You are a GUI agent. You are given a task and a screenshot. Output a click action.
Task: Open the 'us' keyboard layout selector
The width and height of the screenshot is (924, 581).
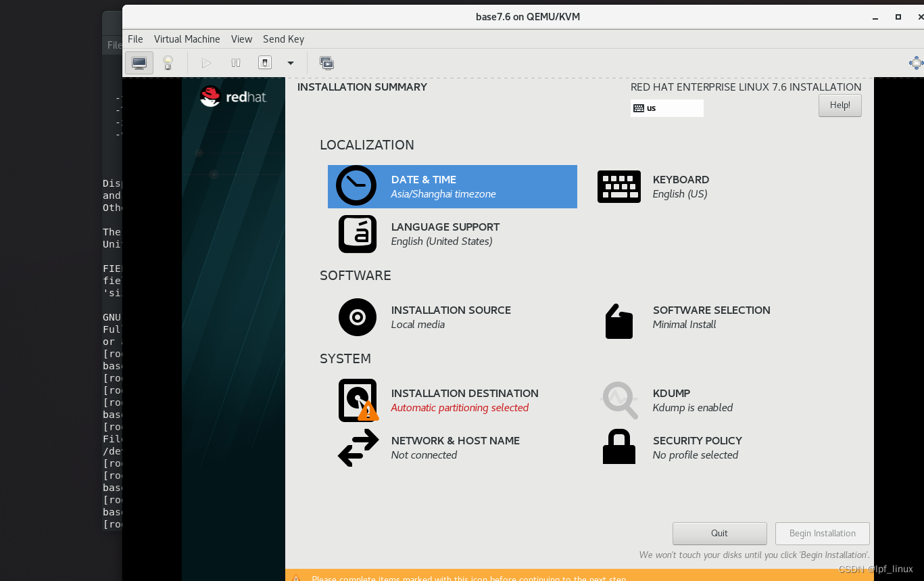coord(666,108)
